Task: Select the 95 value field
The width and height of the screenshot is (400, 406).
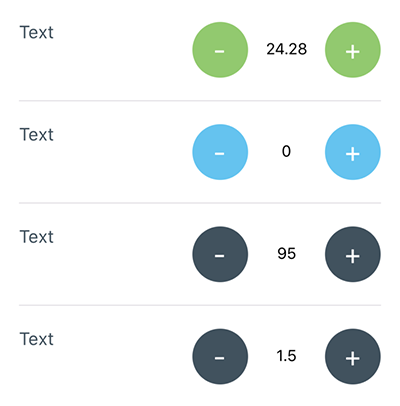Action: click(x=286, y=254)
